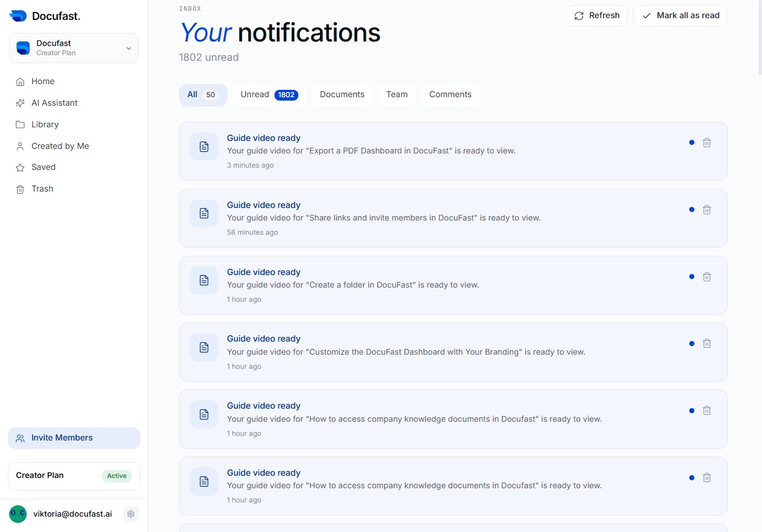Delete the "Share links and invite members" notification
This screenshot has width=762, height=532.
[707, 210]
